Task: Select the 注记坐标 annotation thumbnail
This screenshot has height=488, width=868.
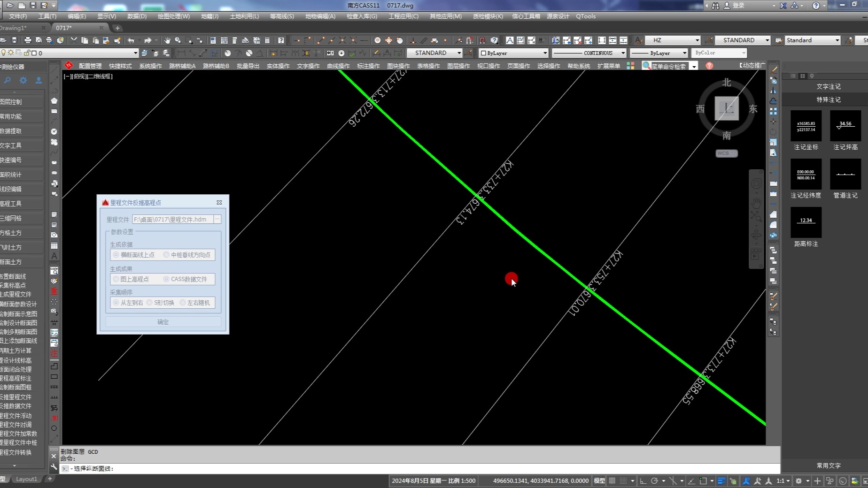Action: click(806, 126)
